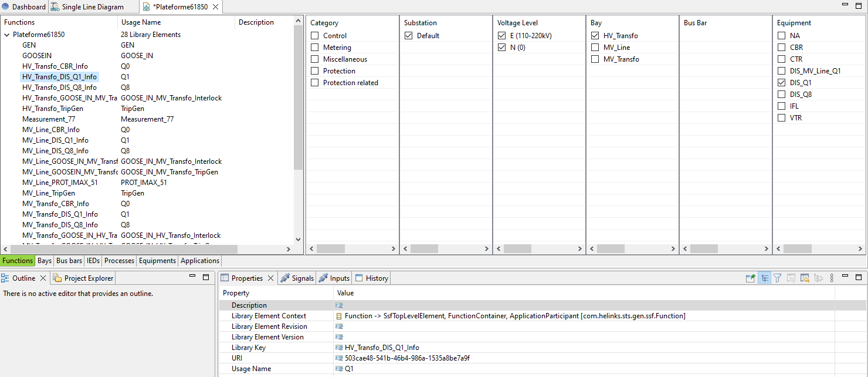Switch to the Applications tab
The image size is (868, 377).
(x=200, y=260)
